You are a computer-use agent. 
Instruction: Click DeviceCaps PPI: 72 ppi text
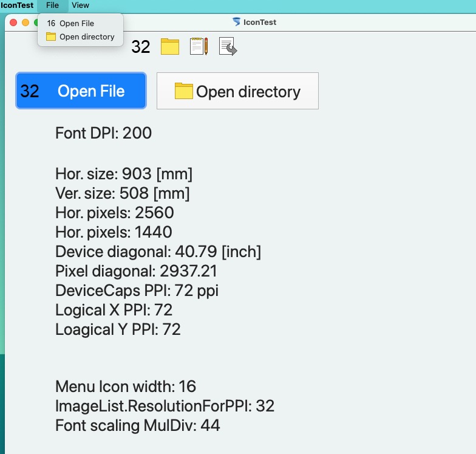tap(137, 291)
